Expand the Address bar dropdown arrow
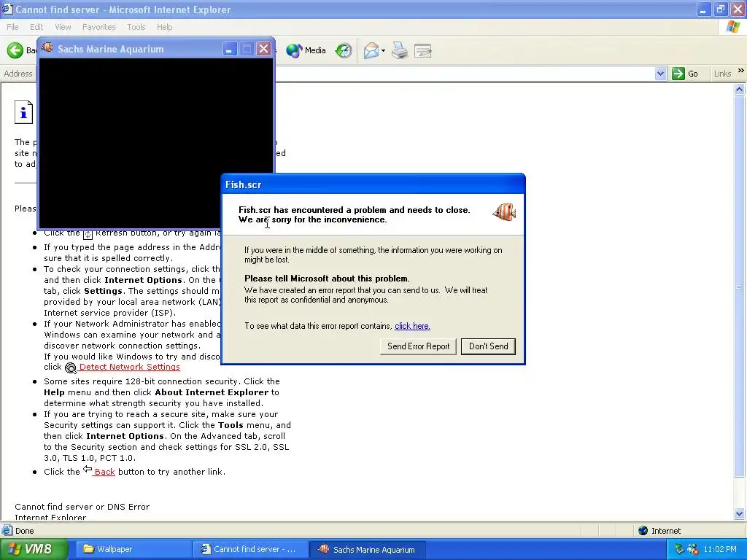Screen dimensions: 747x560 click(660, 74)
